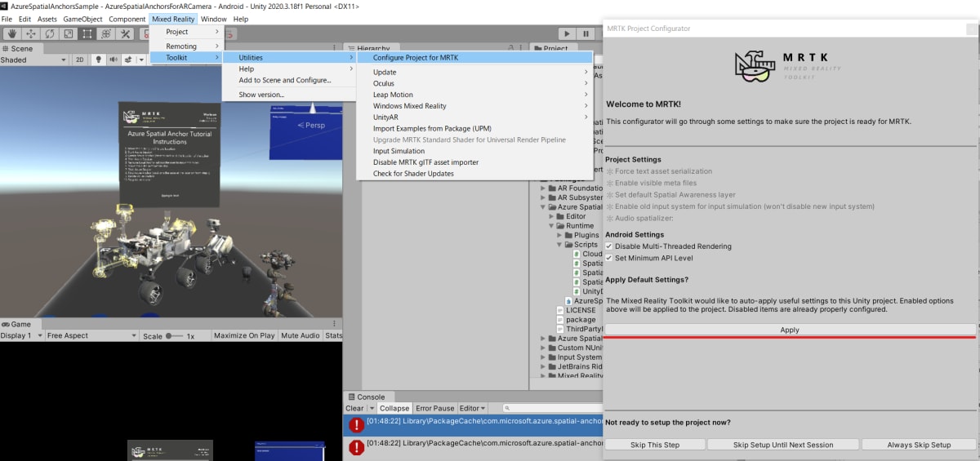980x461 pixels.
Task: Select Import Examples from Package (UPM)
Action: [x=474, y=128]
